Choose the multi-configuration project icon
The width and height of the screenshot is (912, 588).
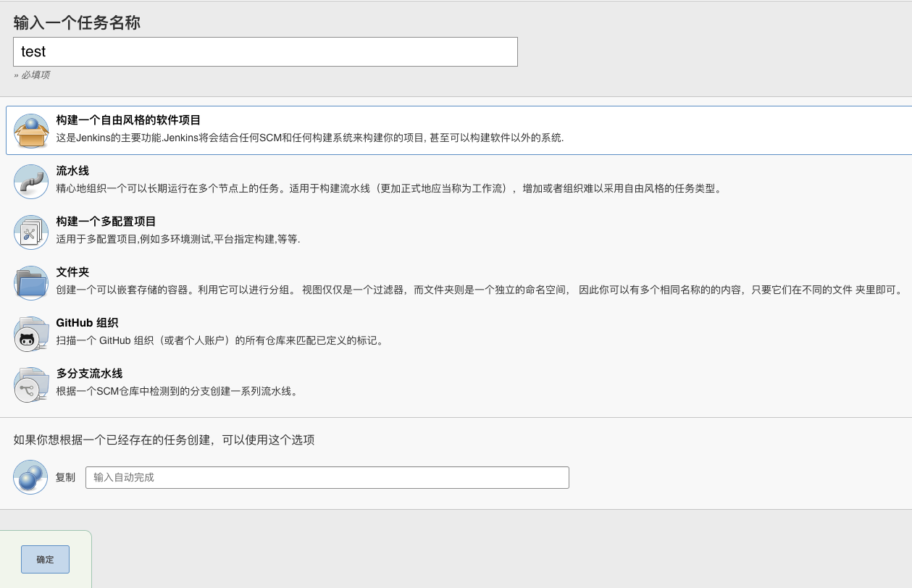(x=31, y=232)
